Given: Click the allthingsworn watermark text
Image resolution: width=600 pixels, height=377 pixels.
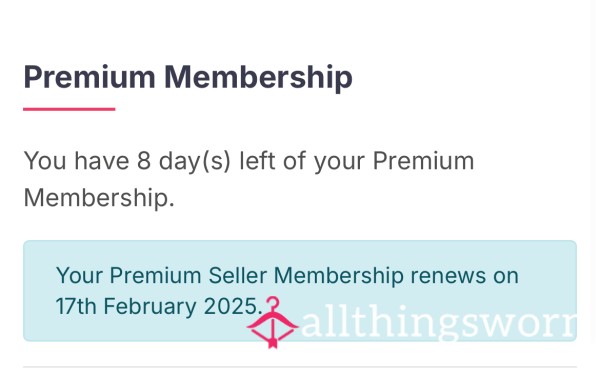Looking at the screenshot, I should [x=439, y=323].
